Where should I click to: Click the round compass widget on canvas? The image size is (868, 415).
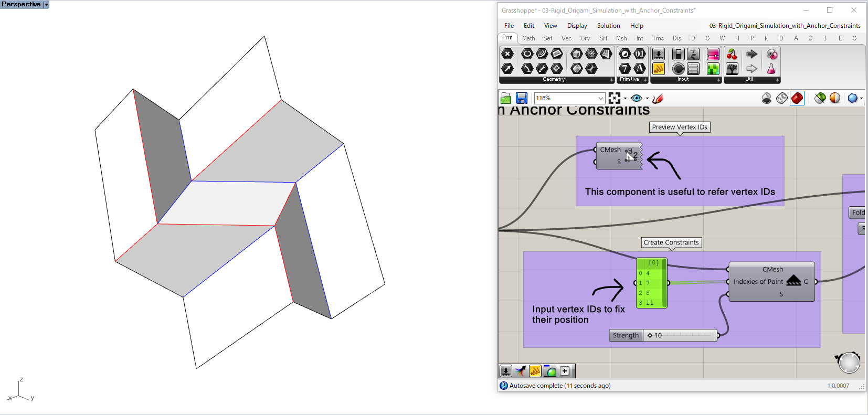click(x=849, y=363)
